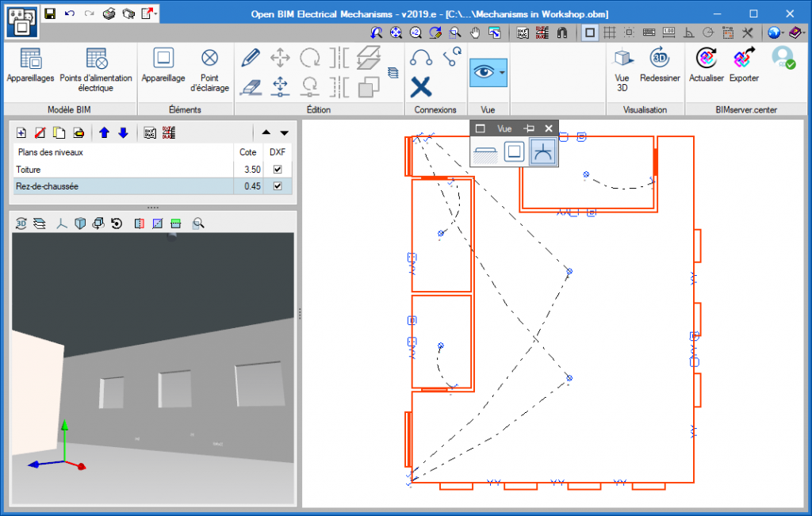Screen dimensions: 812x516
Task: Toggle DXF checkbox for Rez-de-chaussée
Action: (278, 186)
